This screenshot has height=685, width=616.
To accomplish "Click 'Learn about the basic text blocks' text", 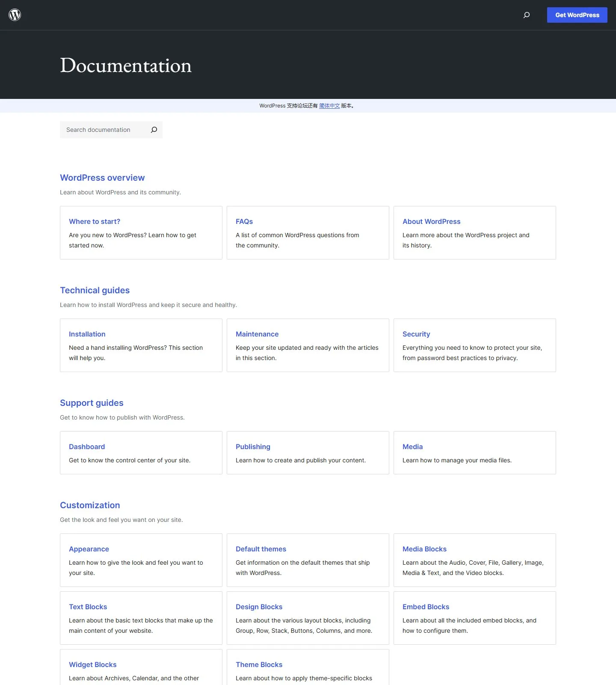I will click(141, 625).
